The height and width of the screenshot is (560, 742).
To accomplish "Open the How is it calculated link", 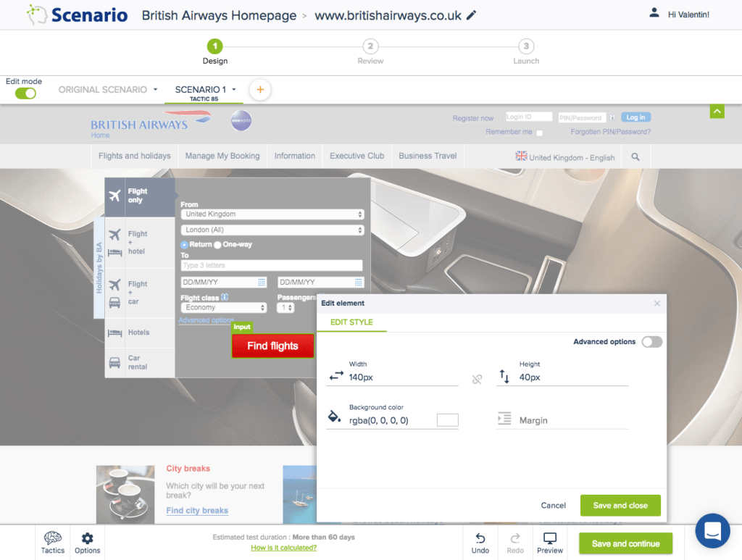I will coord(283,548).
